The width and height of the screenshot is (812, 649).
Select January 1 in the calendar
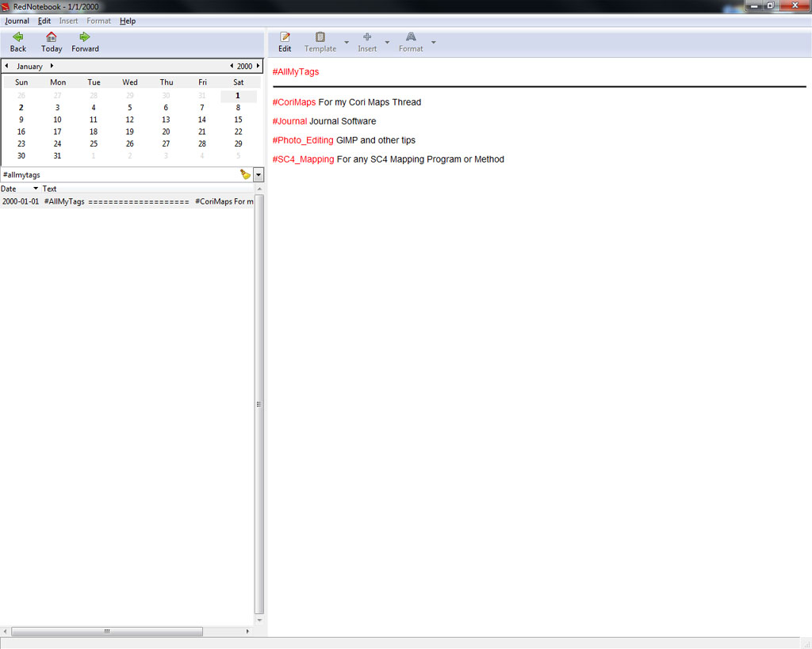pyautogui.click(x=238, y=96)
